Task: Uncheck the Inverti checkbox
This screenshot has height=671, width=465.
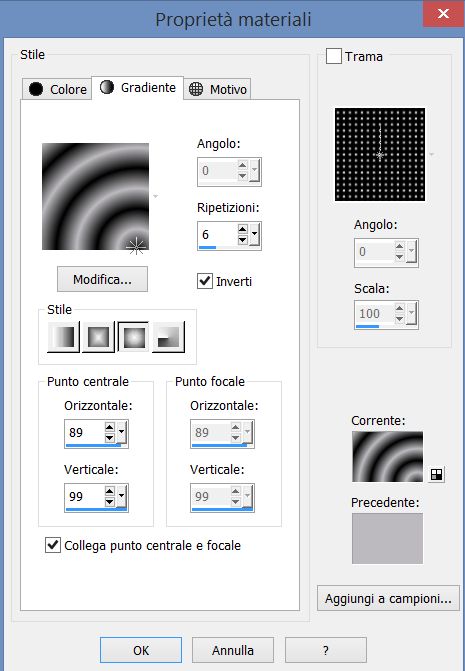Action: click(x=205, y=281)
